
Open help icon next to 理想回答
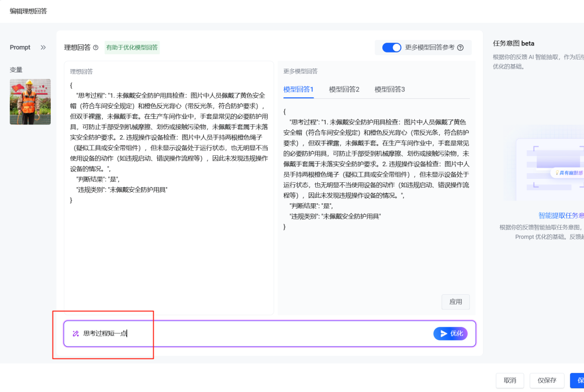click(96, 48)
